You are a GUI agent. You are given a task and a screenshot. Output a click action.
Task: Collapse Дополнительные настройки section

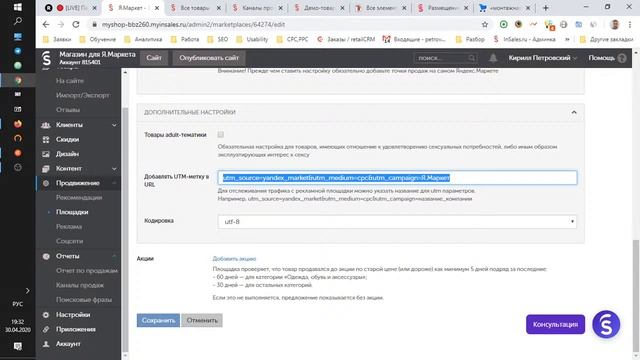(x=574, y=112)
